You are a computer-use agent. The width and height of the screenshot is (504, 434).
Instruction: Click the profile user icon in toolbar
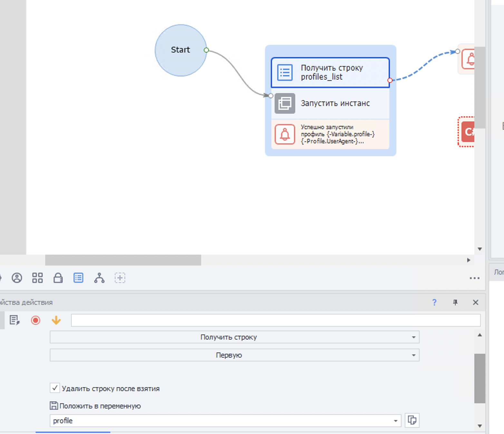click(17, 278)
